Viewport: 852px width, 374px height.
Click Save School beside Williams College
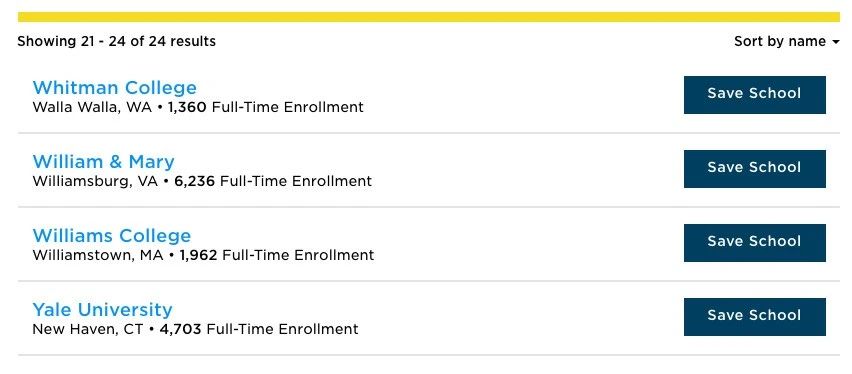coord(754,242)
